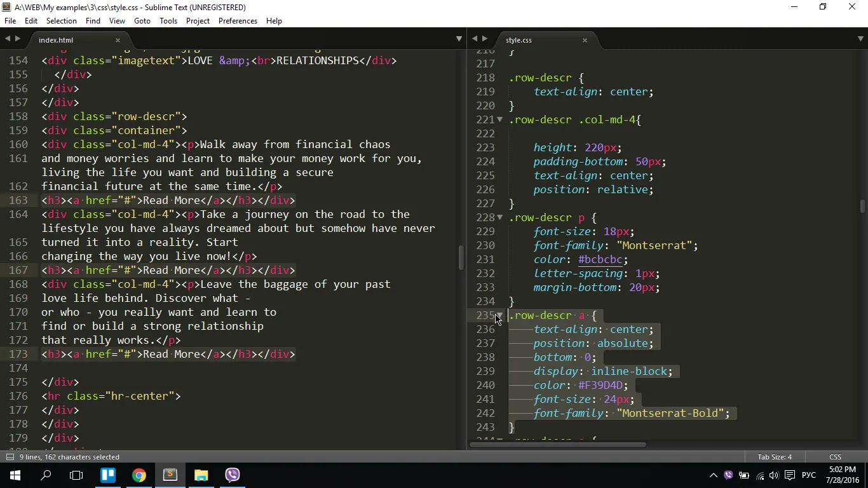Open the Help menu
The image size is (868, 488).
[x=274, y=21]
